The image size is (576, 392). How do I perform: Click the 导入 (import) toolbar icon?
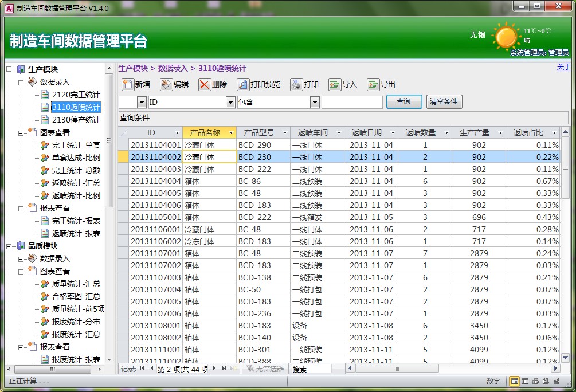[334, 84]
